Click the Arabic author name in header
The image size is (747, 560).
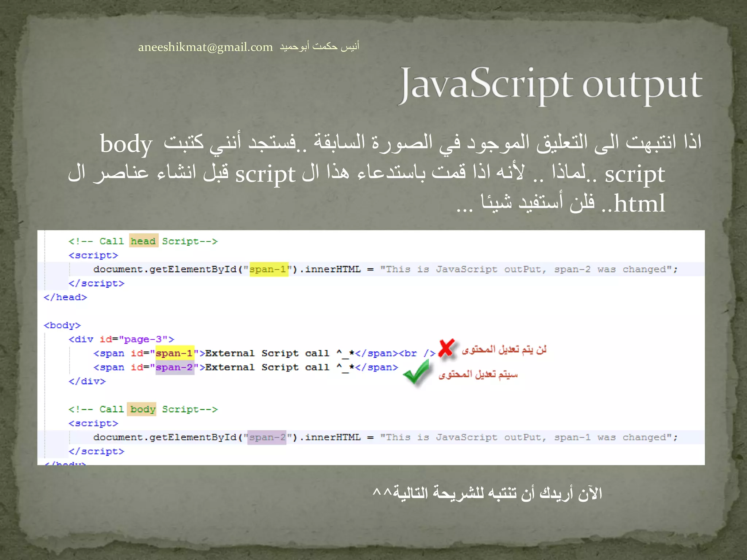click(320, 46)
